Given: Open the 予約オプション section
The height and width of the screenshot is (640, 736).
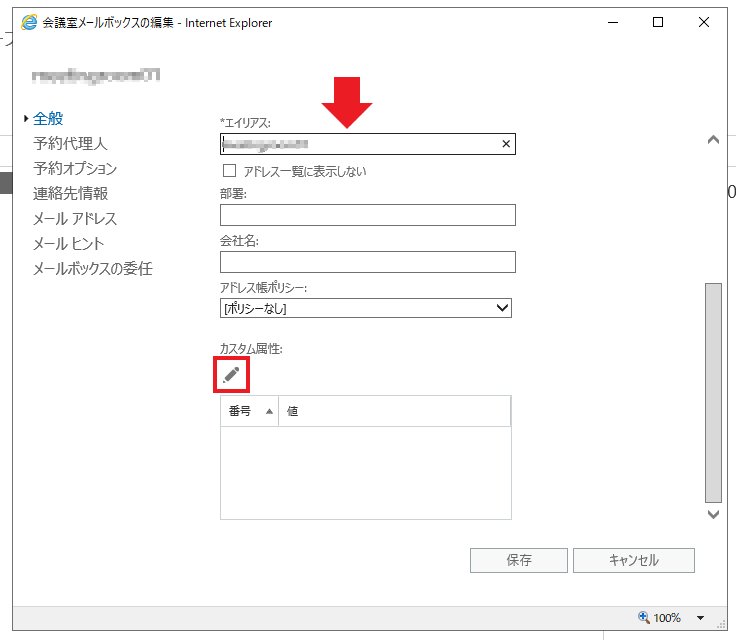Looking at the screenshot, I should coord(75,169).
